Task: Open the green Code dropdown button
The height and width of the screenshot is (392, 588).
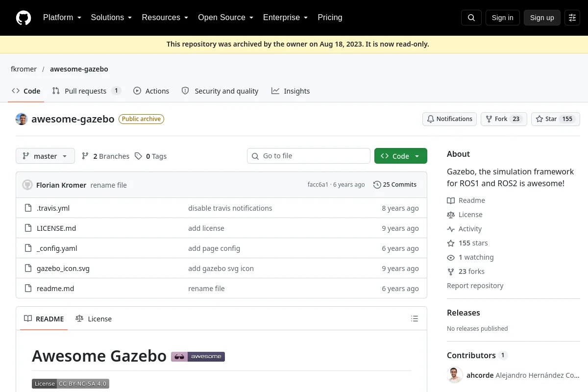Action: 401,156
